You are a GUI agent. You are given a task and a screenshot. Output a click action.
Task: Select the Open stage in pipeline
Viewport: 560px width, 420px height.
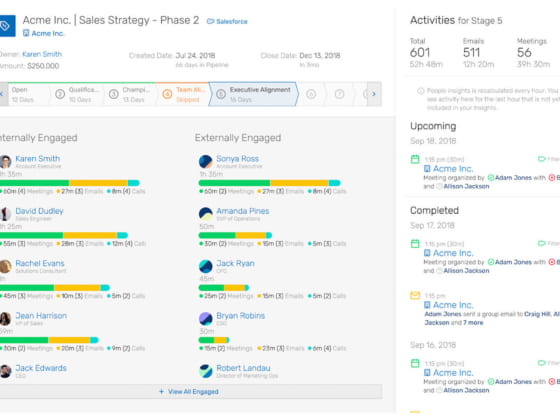point(27,94)
